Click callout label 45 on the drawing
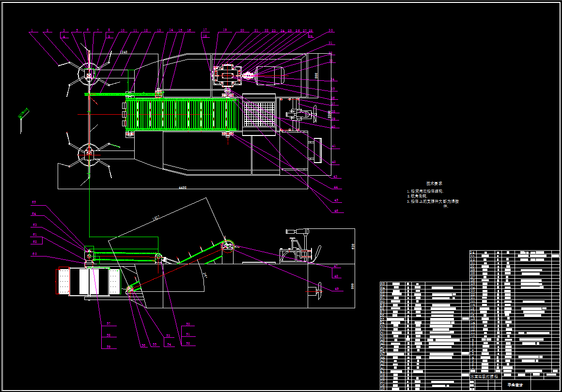562x392 pixels. pyautogui.click(x=336, y=200)
